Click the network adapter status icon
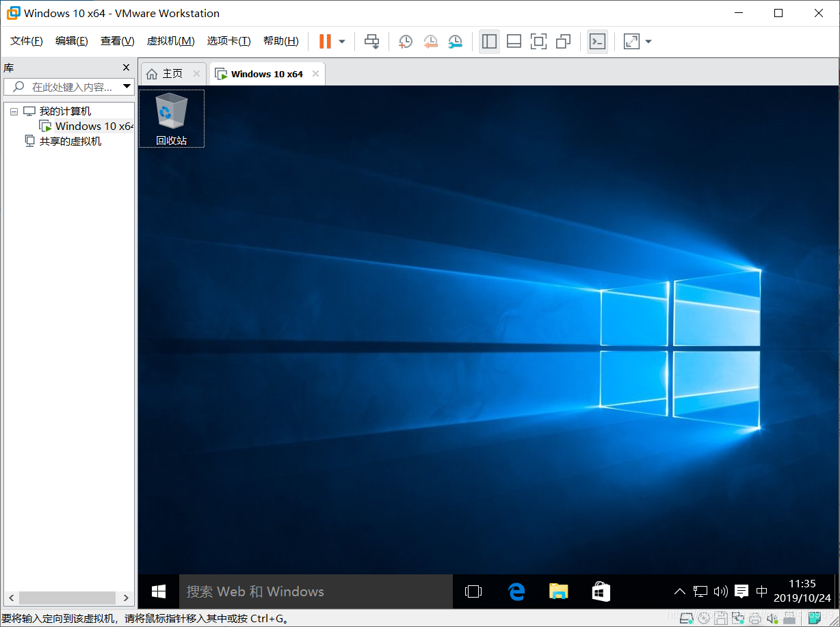 click(737, 618)
